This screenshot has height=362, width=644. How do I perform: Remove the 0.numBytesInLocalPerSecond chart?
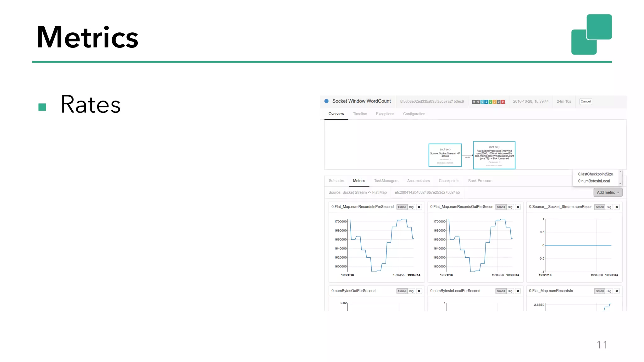point(518,291)
